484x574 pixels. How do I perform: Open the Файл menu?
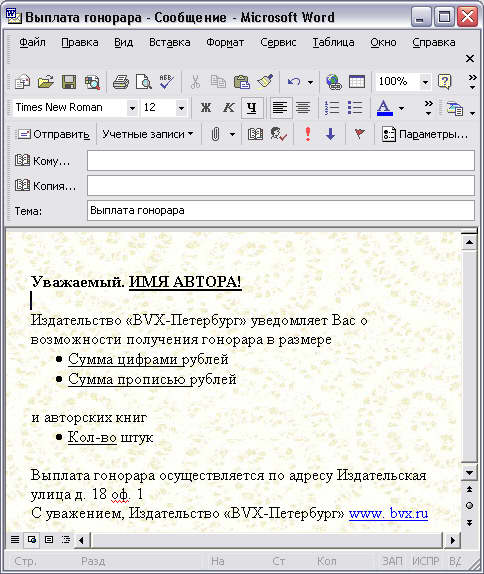point(32,42)
